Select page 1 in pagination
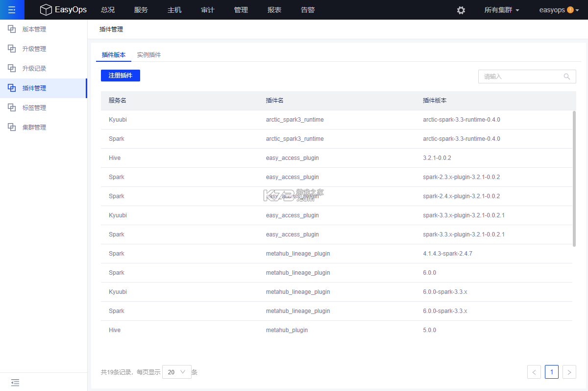 click(552, 372)
